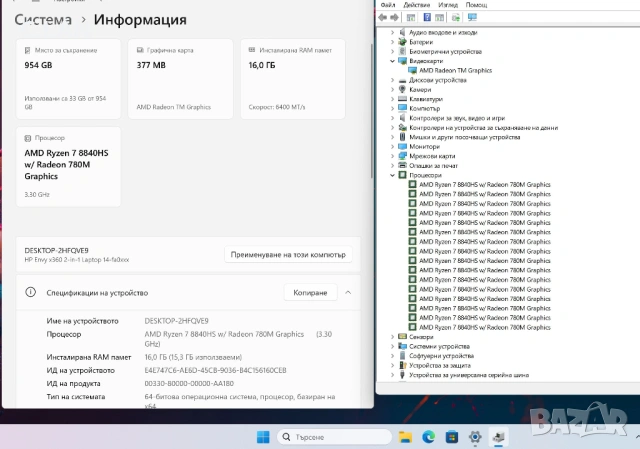The width and height of the screenshot is (640, 449).
Task: Click Device Manager icon on the taskbar
Action: pos(498,437)
